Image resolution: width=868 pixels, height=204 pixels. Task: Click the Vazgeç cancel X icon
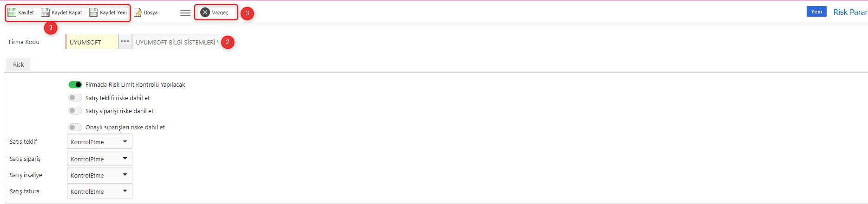tap(205, 13)
